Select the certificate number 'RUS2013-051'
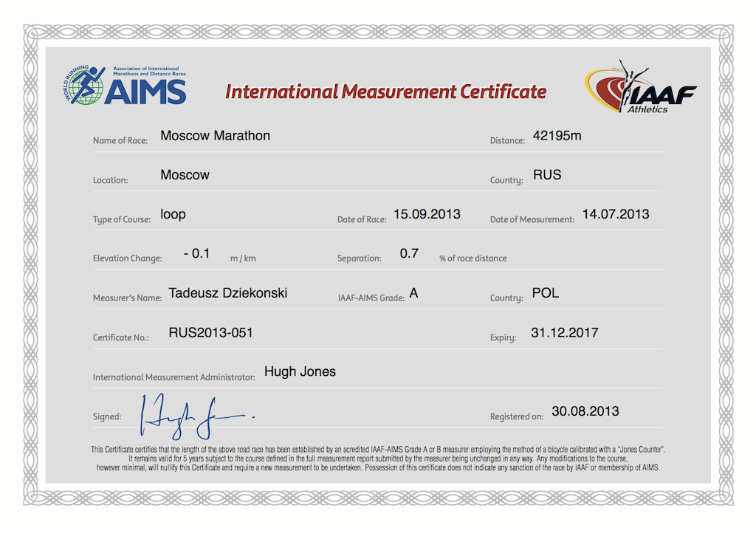The height and width of the screenshot is (536, 756). coord(210,332)
